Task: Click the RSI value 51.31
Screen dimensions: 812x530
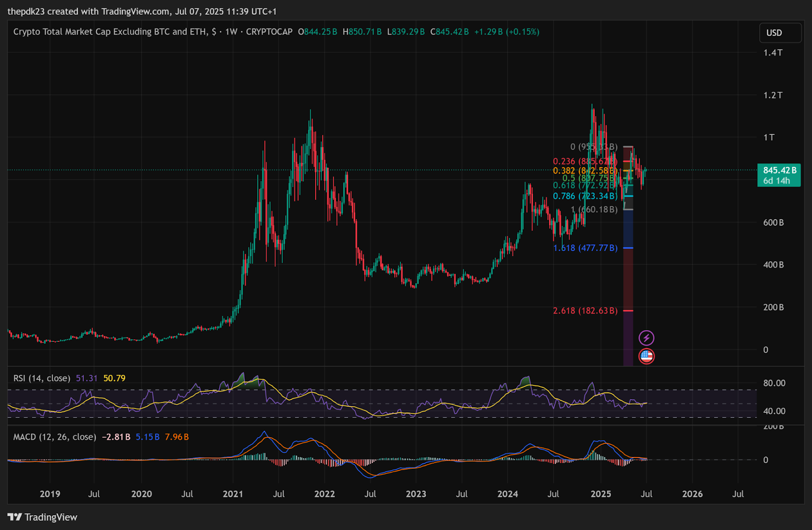Action: pos(86,378)
